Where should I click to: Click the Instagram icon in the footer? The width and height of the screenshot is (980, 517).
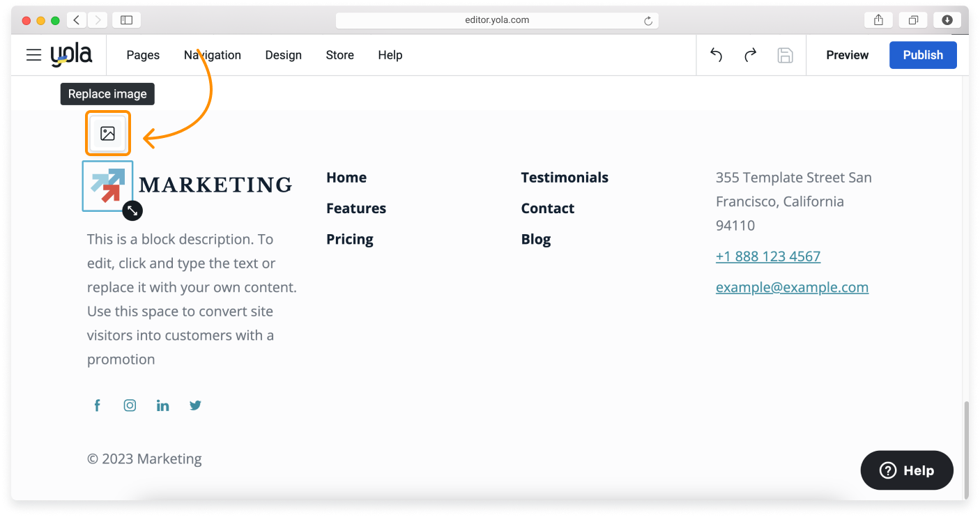pos(130,405)
